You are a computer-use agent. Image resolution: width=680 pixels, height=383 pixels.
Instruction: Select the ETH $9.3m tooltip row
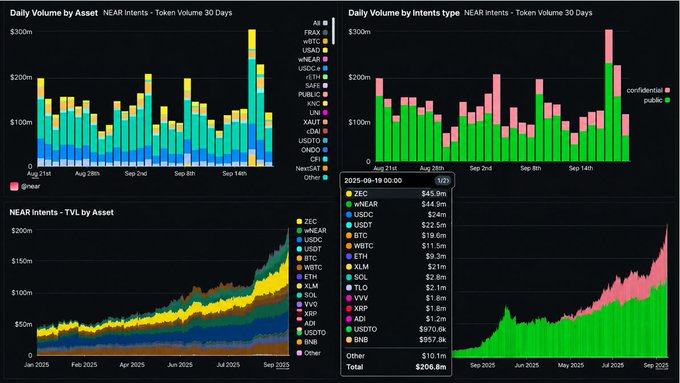(x=396, y=256)
